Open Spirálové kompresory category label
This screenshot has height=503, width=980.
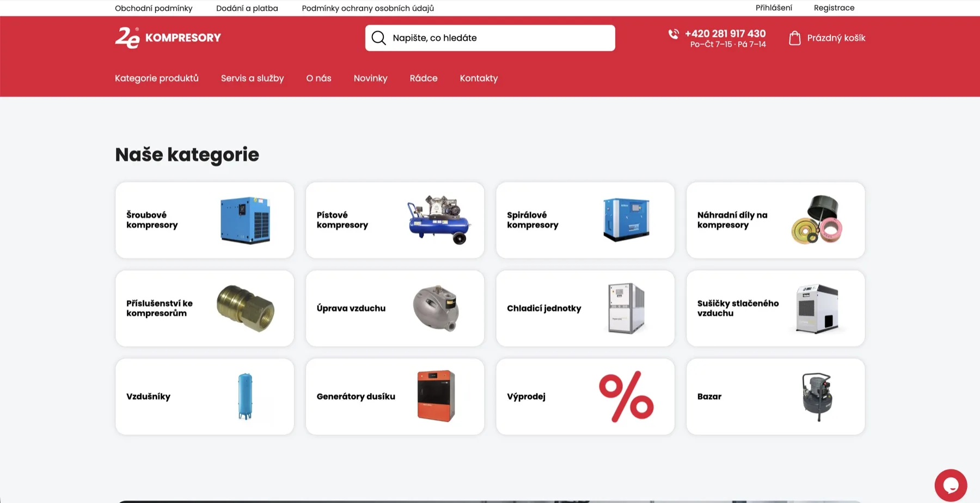point(532,220)
